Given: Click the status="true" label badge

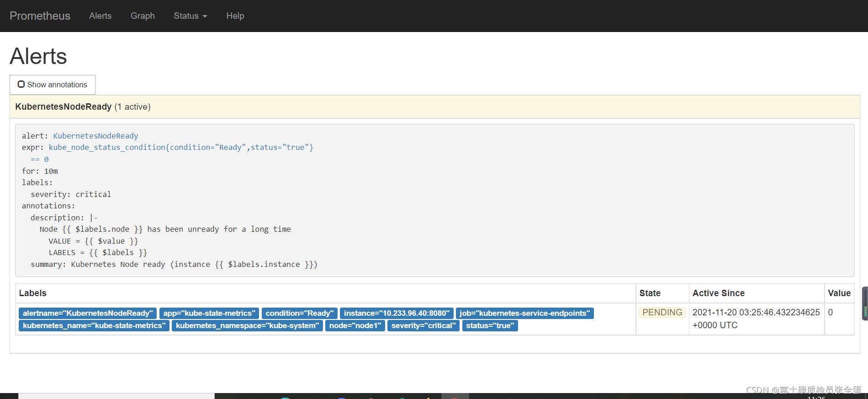Looking at the screenshot, I should point(490,325).
